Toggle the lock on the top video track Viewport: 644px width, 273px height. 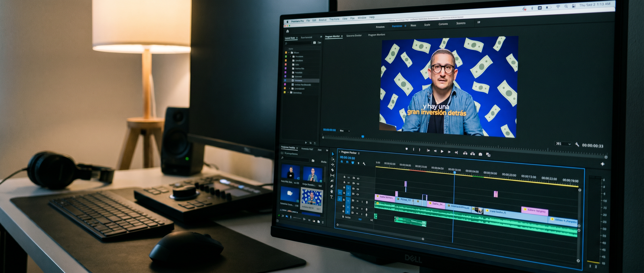[x=344, y=177]
